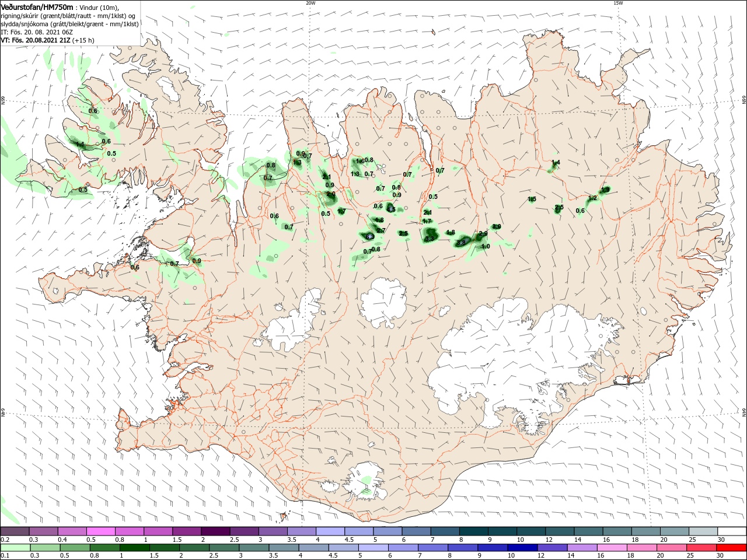The image size is (747, 560).
Task: Select the deep blue swatch labeled 10, lower row
Action: (522, 548)
